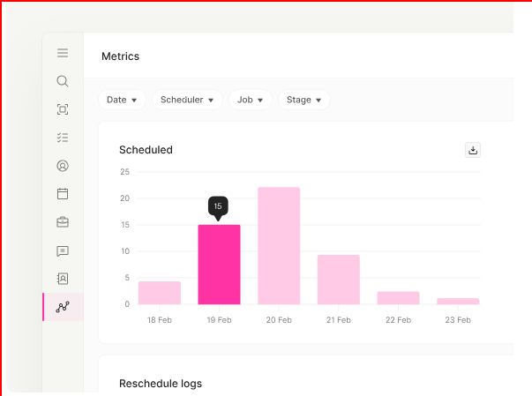
Task: Click the search magnifier icon in sidebar
Action: 63,81
